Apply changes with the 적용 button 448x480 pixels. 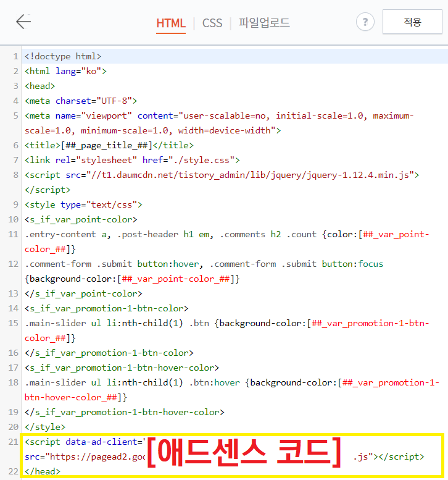coord(412,22)
